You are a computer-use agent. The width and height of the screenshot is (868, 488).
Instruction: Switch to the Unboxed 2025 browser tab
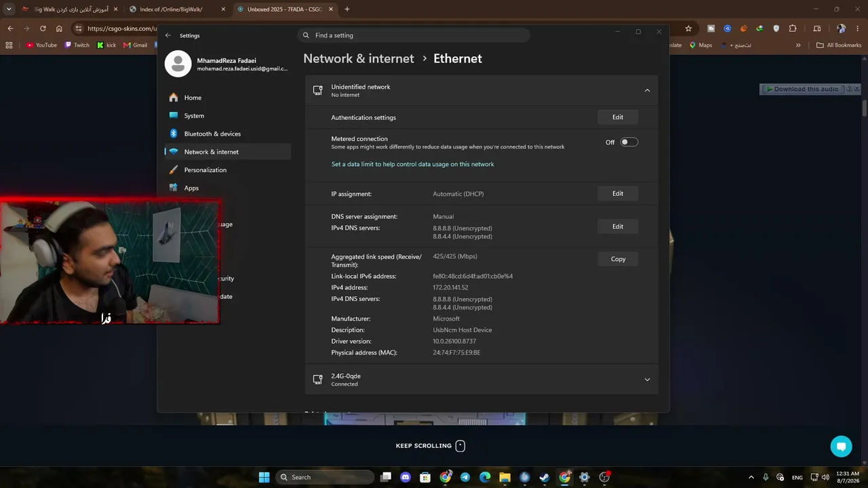(x=283, y=9)
